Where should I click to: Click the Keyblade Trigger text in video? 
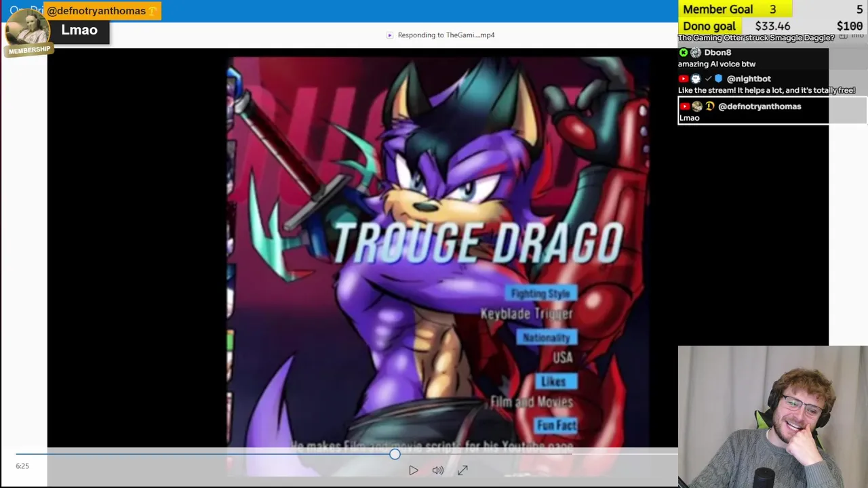[x=526, y=314]
